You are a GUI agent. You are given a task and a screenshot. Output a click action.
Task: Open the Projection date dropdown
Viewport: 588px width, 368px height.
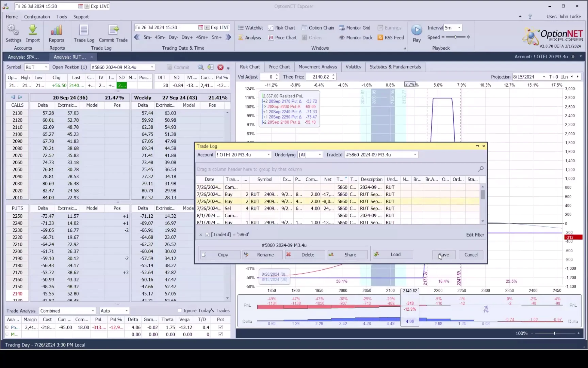pyautogui.click(x=544, y=77)
